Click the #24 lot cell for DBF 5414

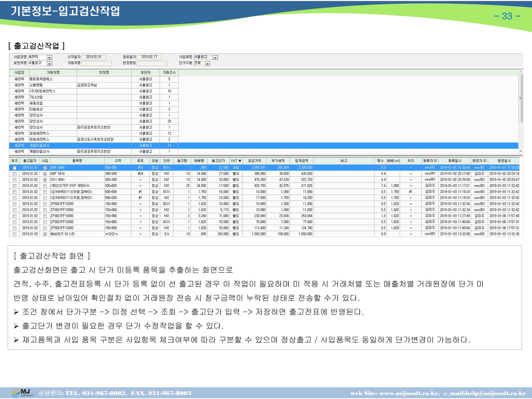(140, 174)
